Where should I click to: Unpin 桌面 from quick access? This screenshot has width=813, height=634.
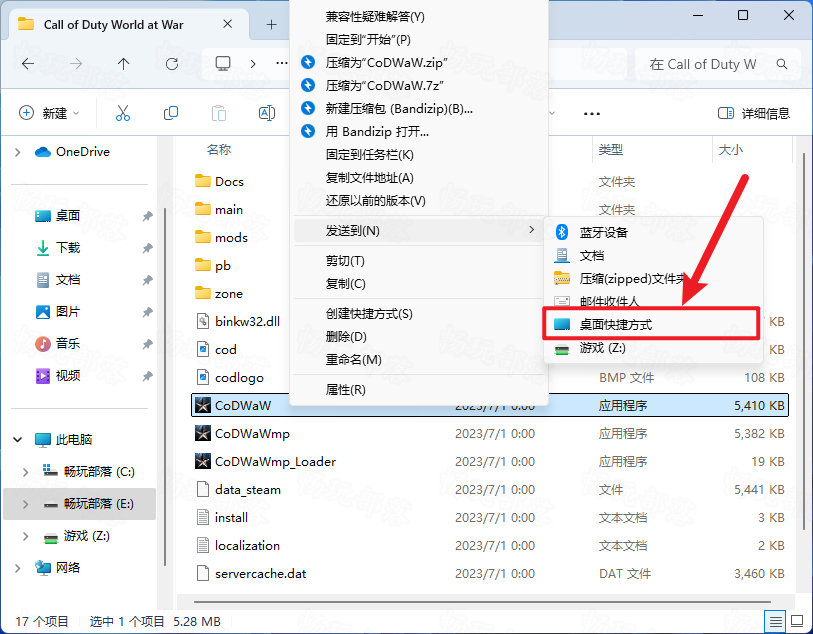148,216
